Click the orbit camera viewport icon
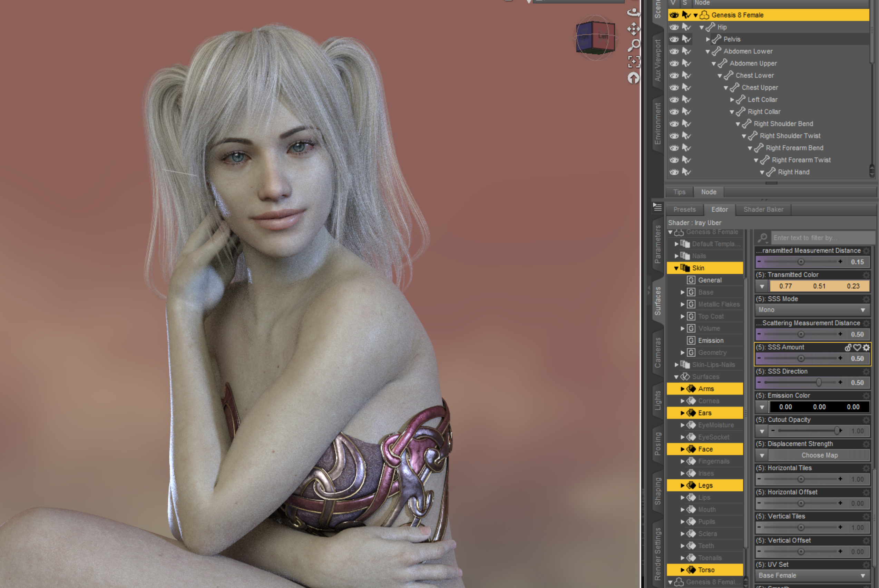The image size is (879, 588). click(x=633, y=12)
